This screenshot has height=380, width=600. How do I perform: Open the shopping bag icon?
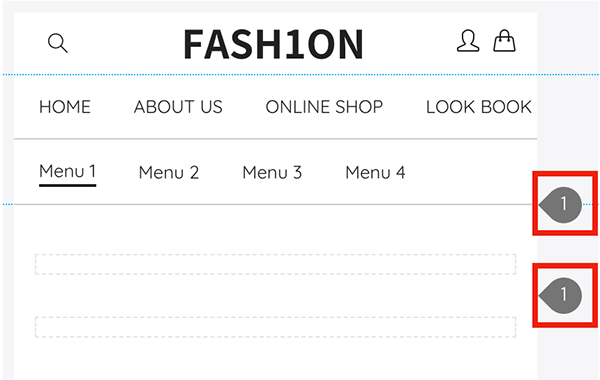click(504, 41)
